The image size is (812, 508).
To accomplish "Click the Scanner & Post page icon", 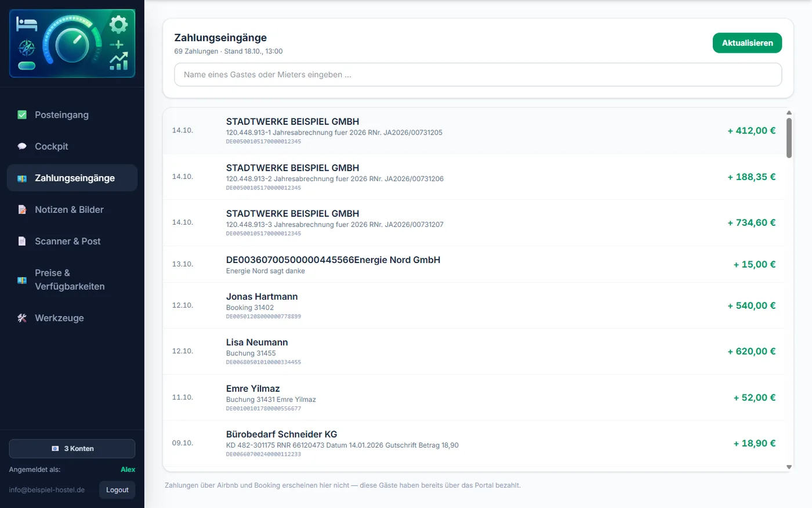I will pyautogui.click(x=22, y=242).
